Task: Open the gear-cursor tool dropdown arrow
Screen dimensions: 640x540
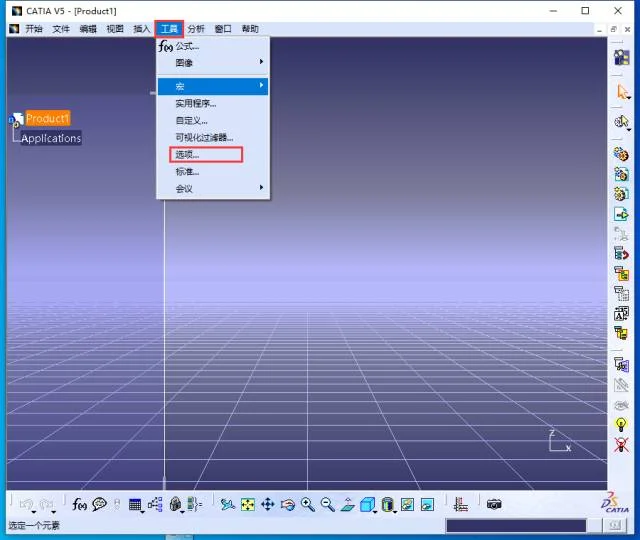Action: (629, 130)
